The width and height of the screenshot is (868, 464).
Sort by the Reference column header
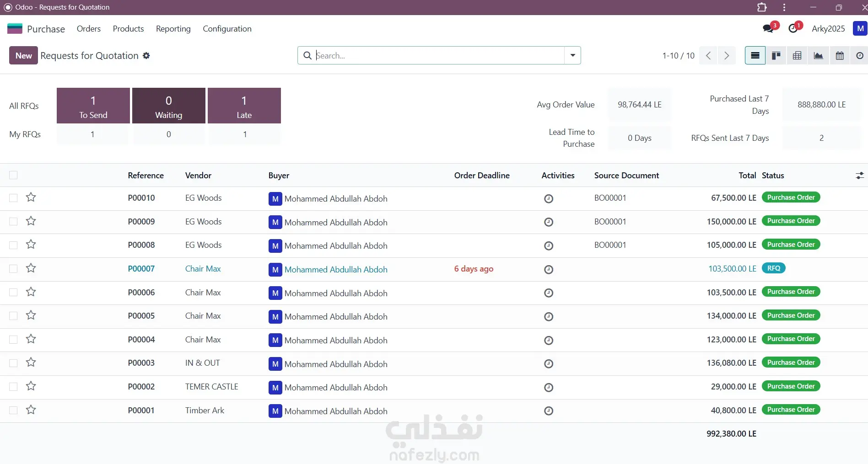tap(146, 176)
